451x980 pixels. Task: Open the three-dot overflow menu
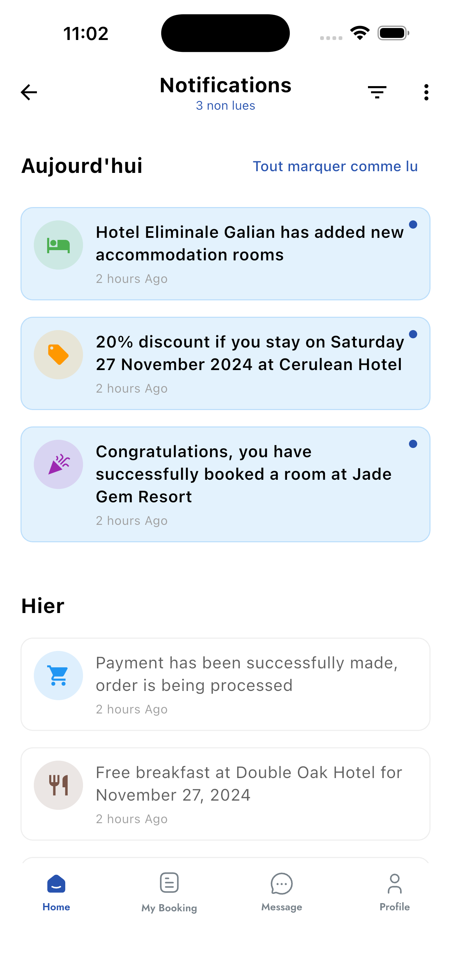click(x=426, y=93)
